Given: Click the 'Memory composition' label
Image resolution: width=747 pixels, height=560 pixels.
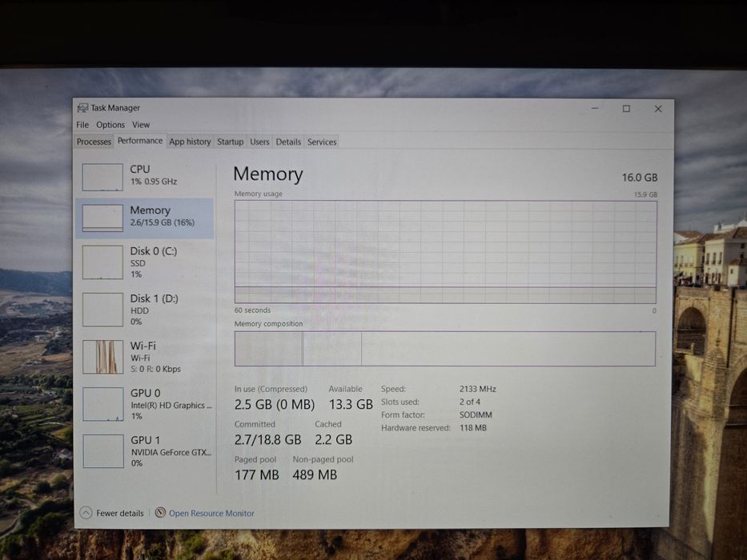Looking at the screenshot, I should [x=269, y=324].
